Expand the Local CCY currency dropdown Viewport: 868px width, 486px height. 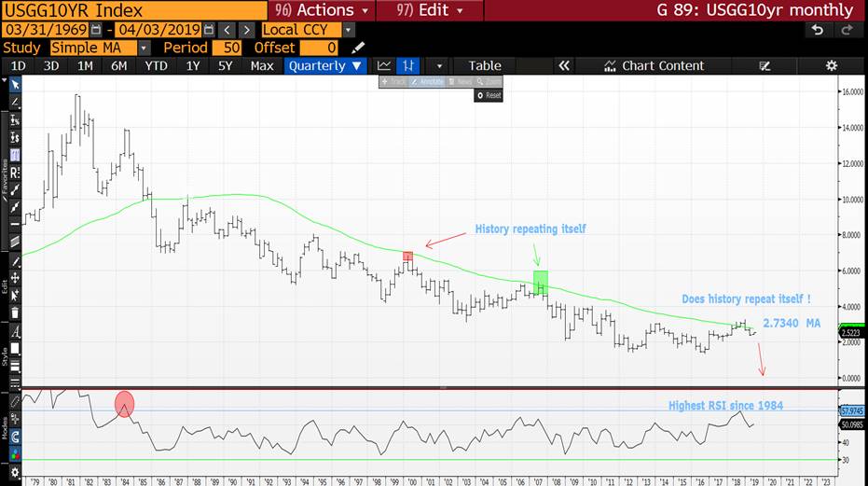[348, 30]
